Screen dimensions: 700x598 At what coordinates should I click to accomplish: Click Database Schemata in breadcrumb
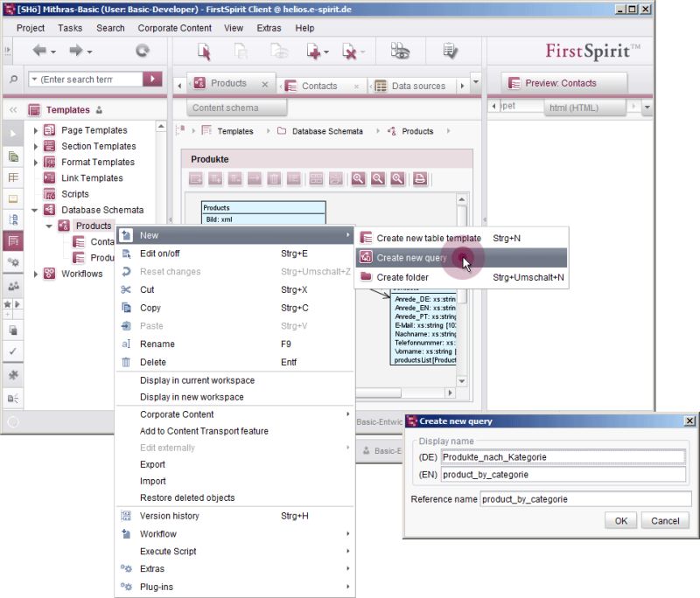point(327,131)
